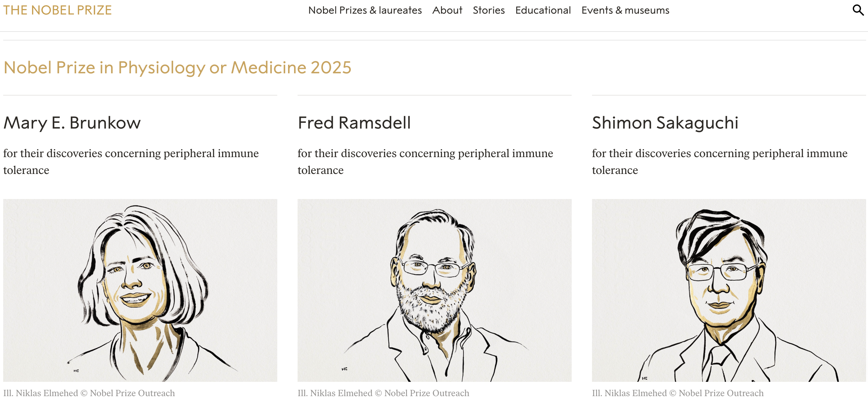The height and width of the screenshot is (412, 868).
Task: Open Events & museums menu
Action: point(625,10)
